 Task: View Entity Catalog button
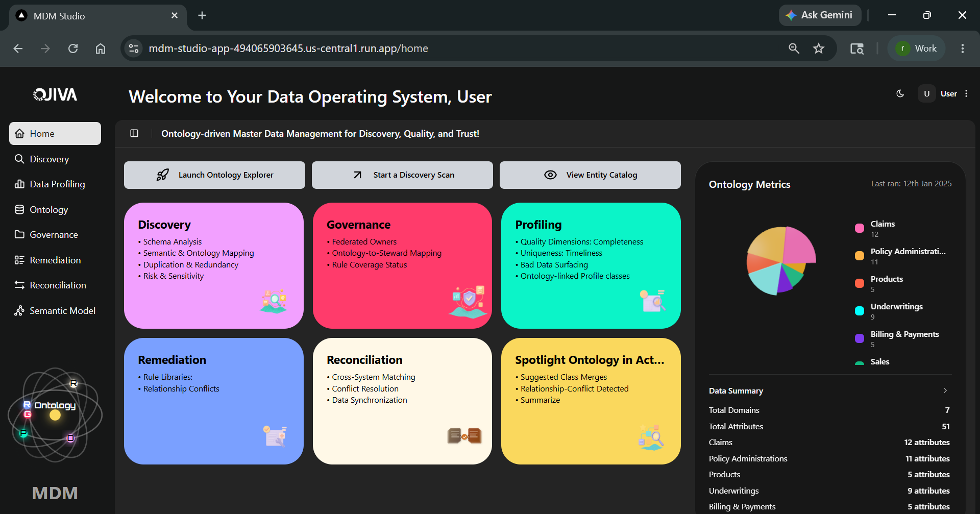(x=590, y=175)
